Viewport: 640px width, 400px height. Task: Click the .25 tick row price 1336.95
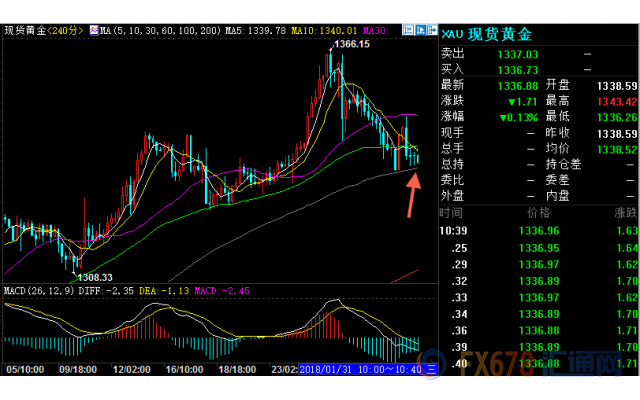coord(539,248)
